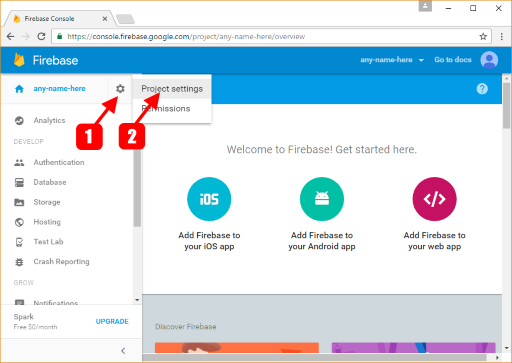Viewport: 512px width, 363px height.
Task: Open the Database section
Action: (50, 182)
